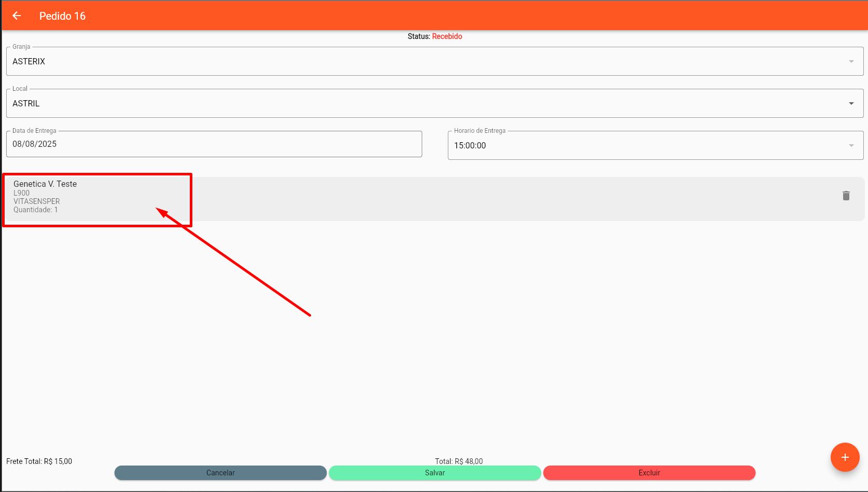Click the Pedido 16 title
The height and width of the screenshot is (492, 868).
[x=62, y=16]
